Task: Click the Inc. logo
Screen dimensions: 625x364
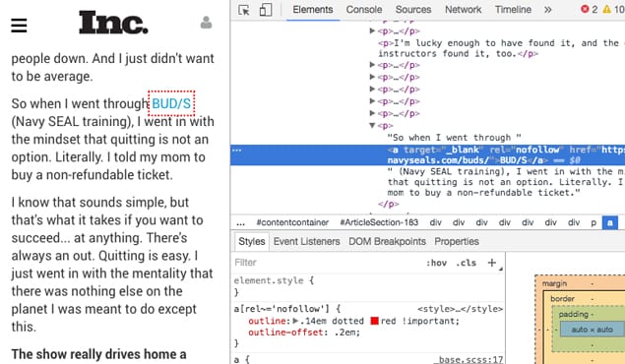Action: 113,23
